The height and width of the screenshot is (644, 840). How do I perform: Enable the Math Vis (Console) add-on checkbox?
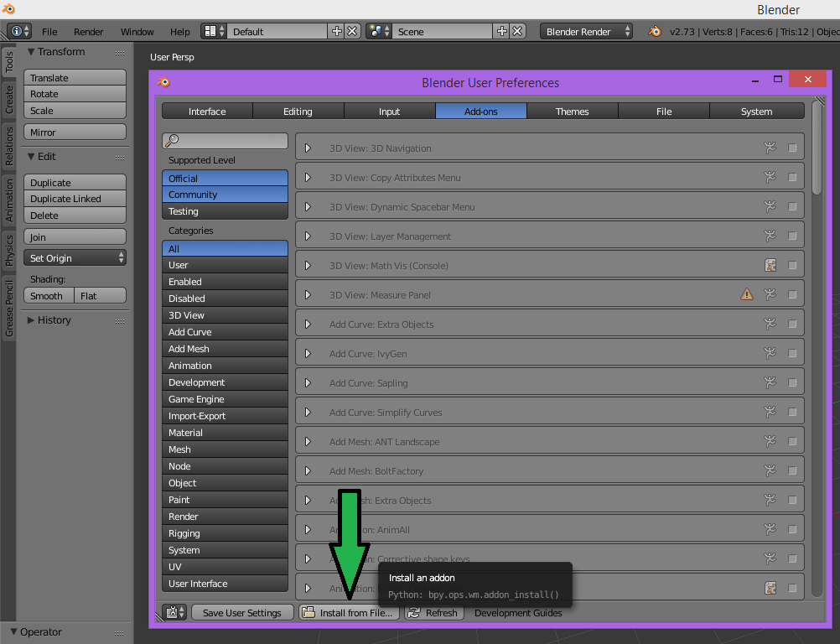[792, 265]
